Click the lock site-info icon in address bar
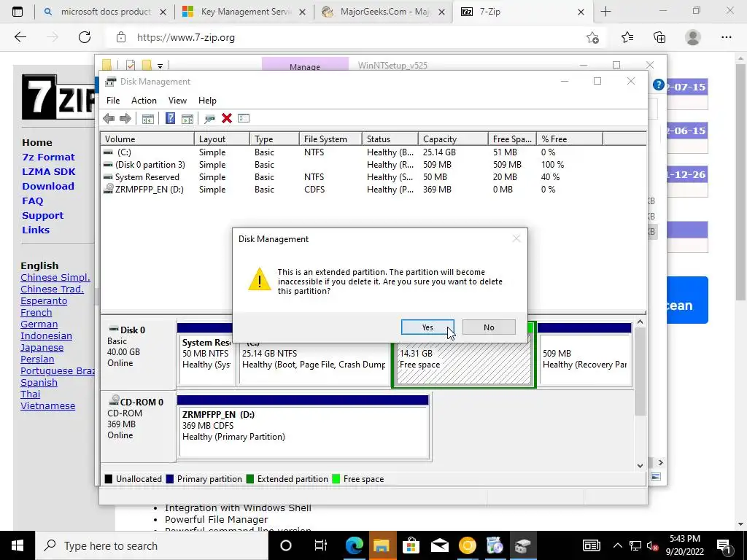 (x=121, y=37)
